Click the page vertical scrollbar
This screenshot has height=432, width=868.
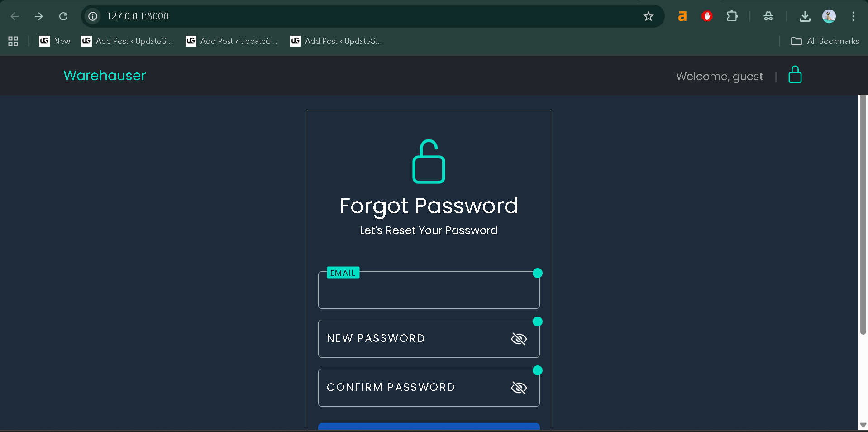[x=863, y=215]
